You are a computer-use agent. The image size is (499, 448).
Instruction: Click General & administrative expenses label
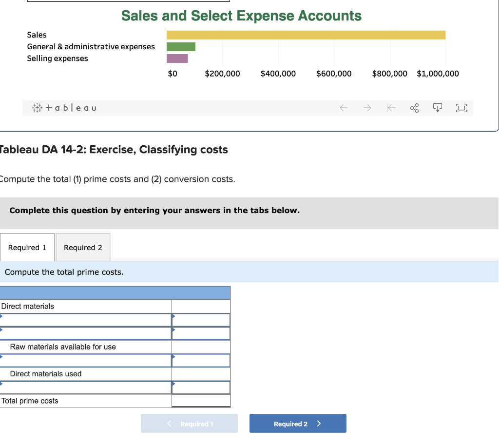(x=91, y=46)
